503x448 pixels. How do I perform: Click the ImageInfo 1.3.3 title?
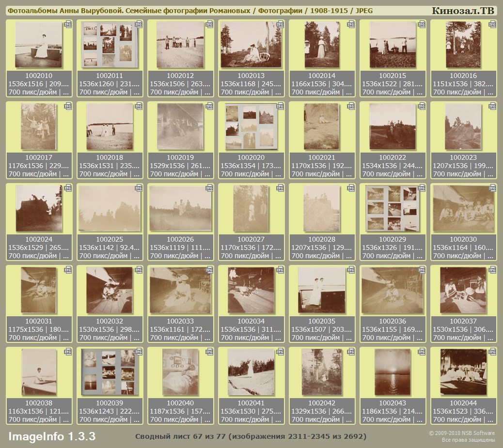click(52, 436)
